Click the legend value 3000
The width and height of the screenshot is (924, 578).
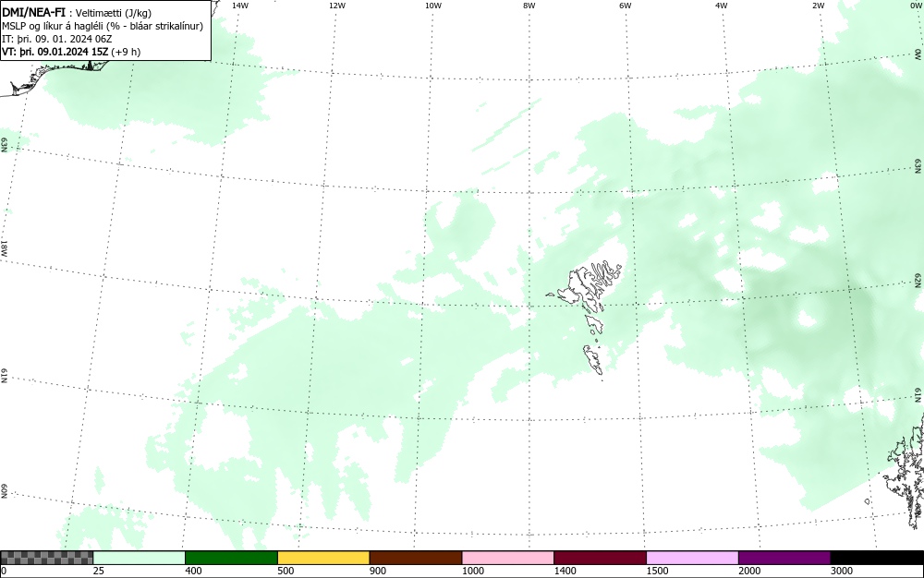coord(842,571)
